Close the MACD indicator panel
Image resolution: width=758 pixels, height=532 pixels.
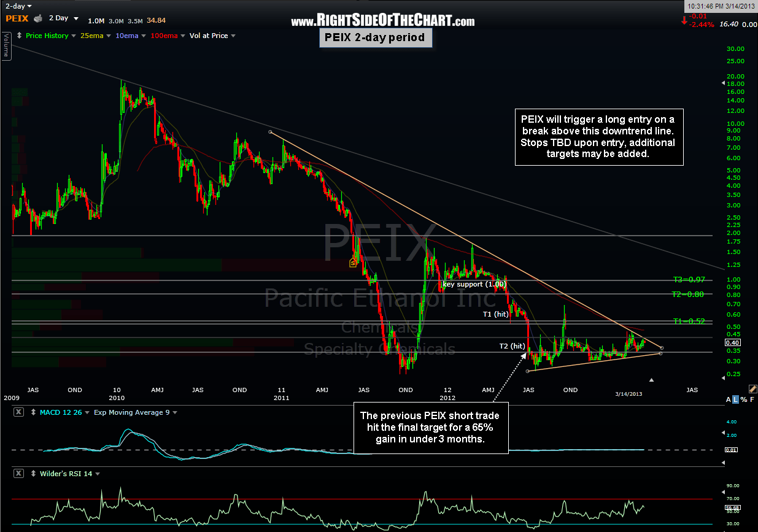click(18, 412)
